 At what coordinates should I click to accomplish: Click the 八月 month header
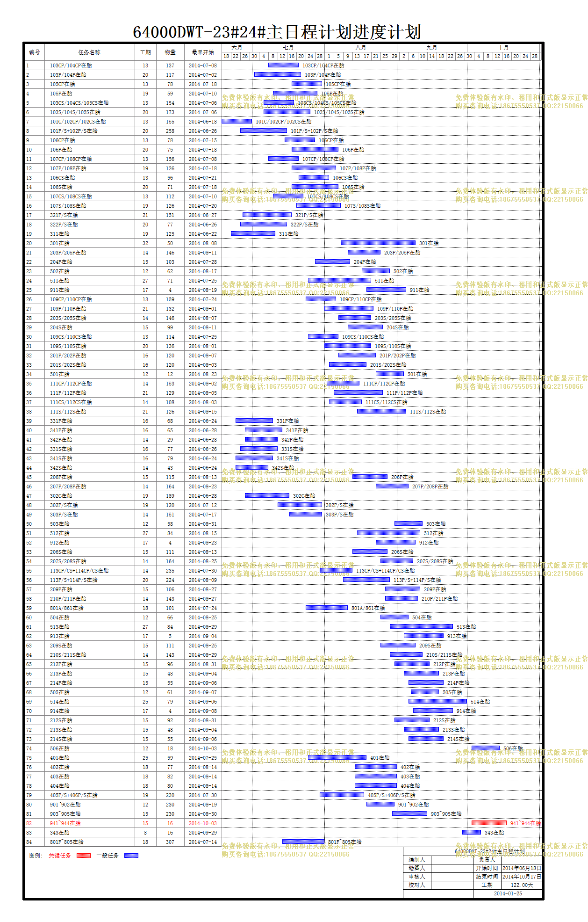361,48
